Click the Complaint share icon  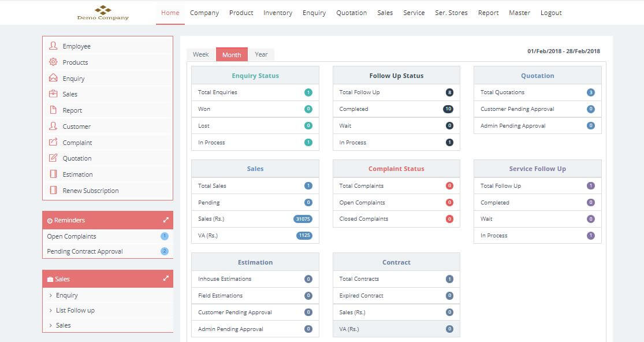point(53,142)
